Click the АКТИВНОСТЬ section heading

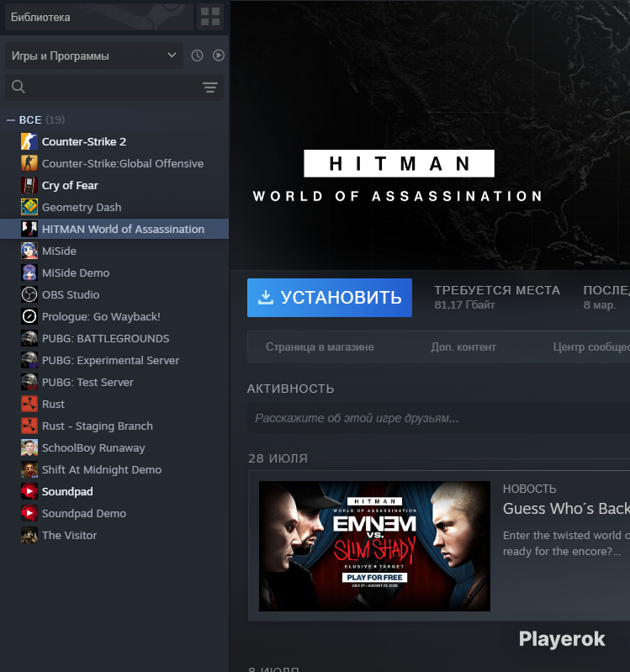click(290, 389)
